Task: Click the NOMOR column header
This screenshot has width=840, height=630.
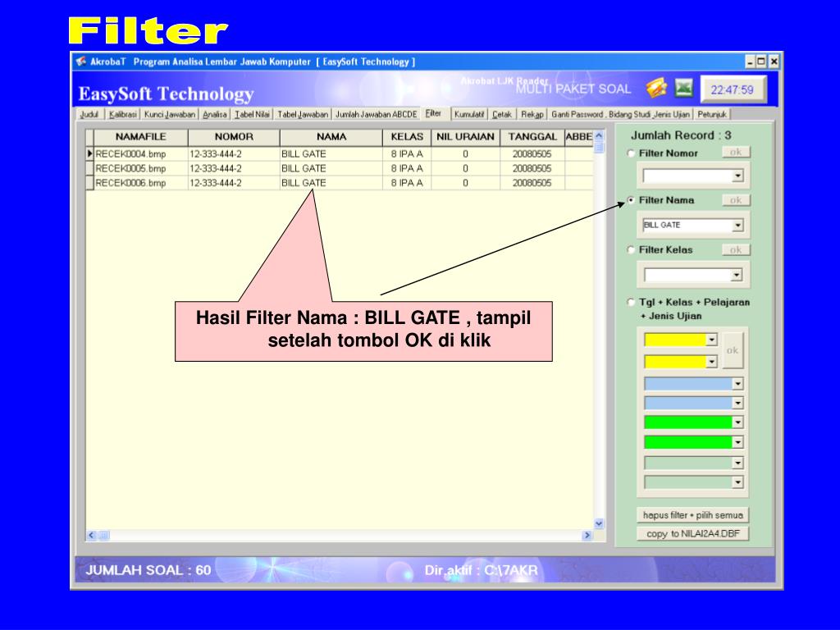Action: pos(234,137)
